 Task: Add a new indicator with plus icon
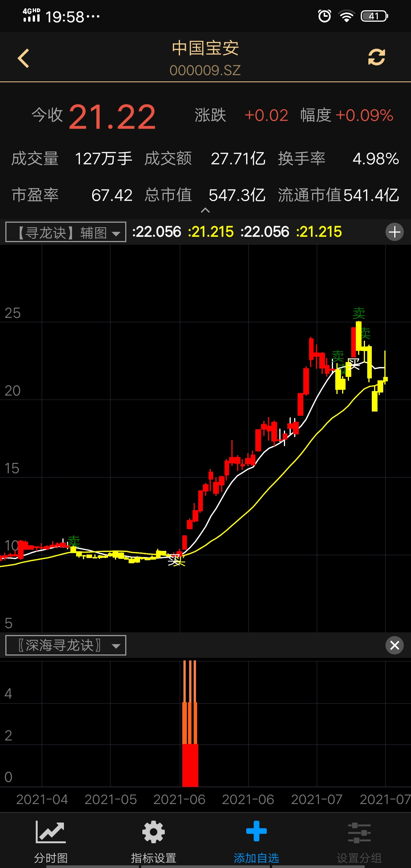pyautogui.click(x=395, y=232)
